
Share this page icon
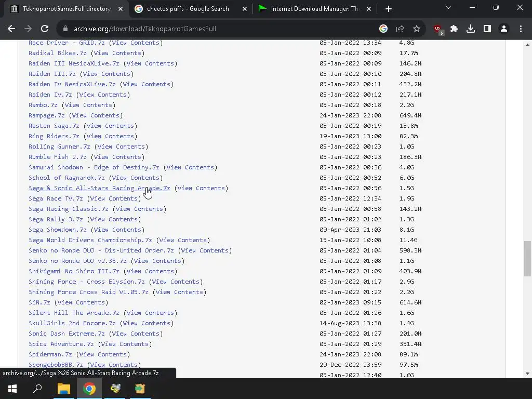(400, 29)
